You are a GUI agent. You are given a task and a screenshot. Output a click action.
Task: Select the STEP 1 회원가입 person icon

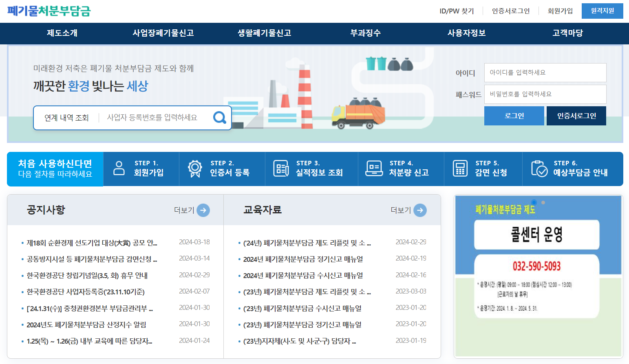click(x=119, y=169)
